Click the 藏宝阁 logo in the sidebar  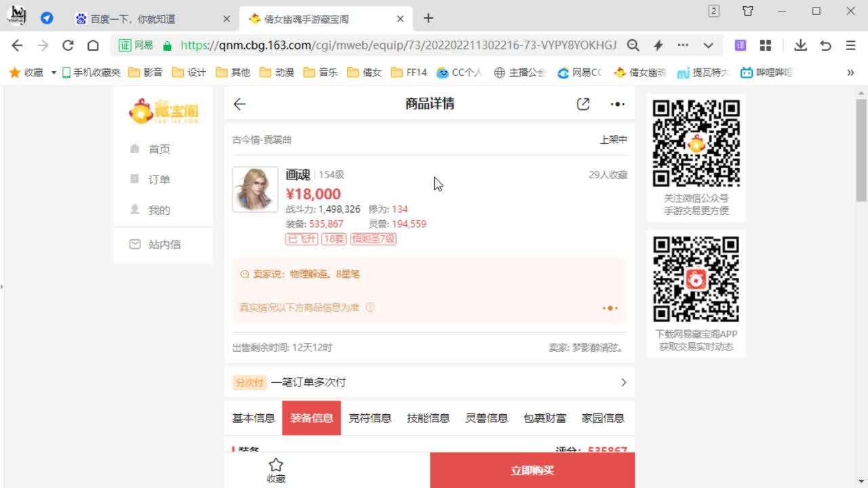162,111
